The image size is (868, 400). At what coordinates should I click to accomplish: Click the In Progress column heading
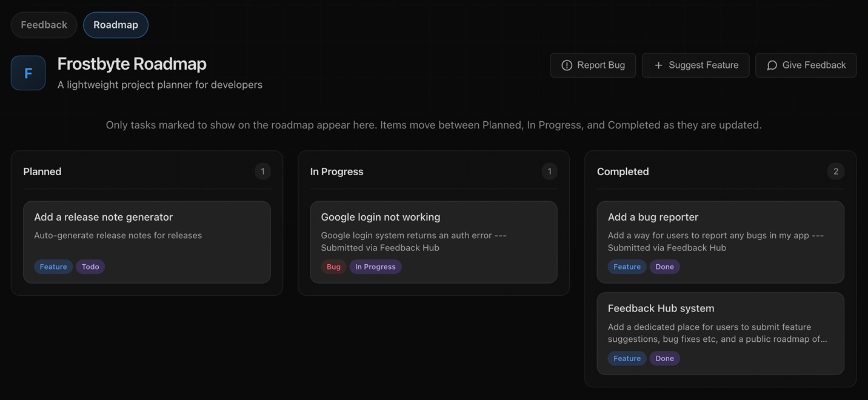tap(336, 172)
